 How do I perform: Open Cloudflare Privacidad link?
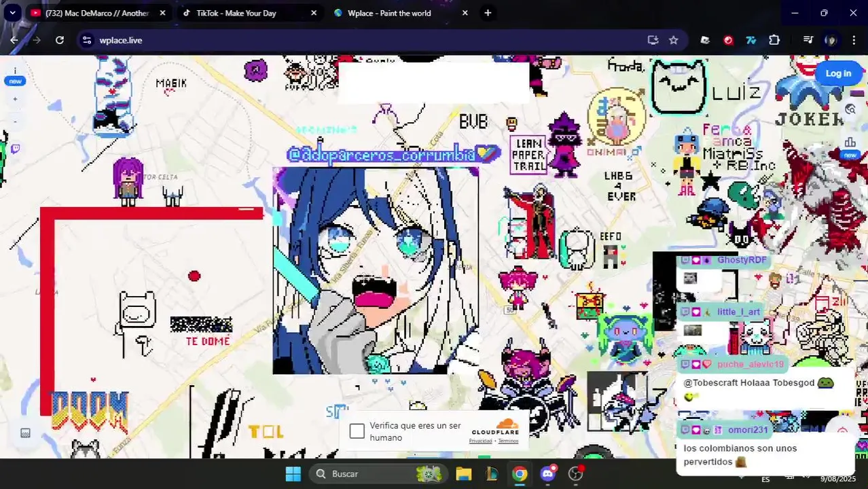(x=480, y=441)
